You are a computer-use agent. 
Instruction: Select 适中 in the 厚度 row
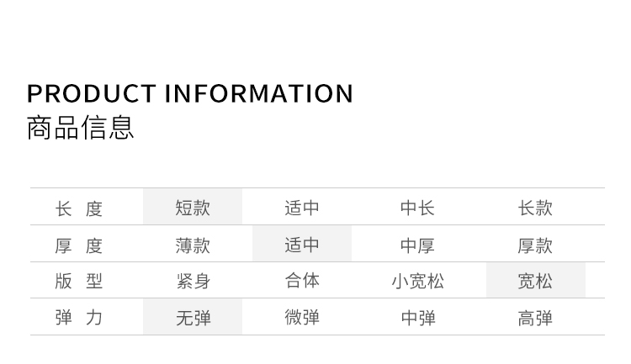click(302, 245)
